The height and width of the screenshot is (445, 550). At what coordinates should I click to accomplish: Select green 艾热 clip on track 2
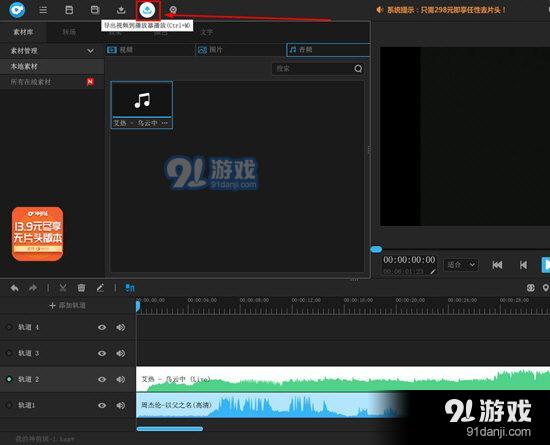point(343,379)
